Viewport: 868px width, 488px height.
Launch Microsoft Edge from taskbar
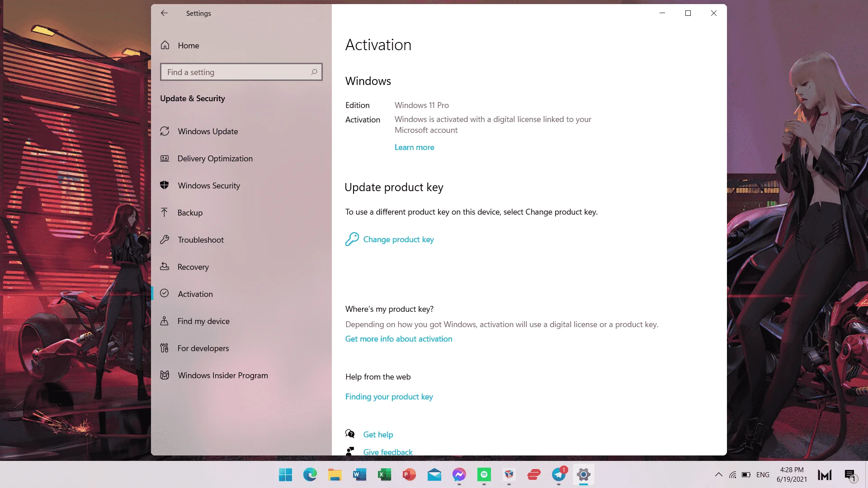point(310,474)
